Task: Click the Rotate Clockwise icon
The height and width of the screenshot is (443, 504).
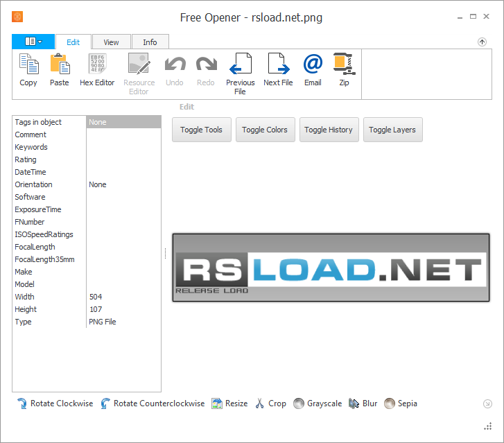Action: 22,403
